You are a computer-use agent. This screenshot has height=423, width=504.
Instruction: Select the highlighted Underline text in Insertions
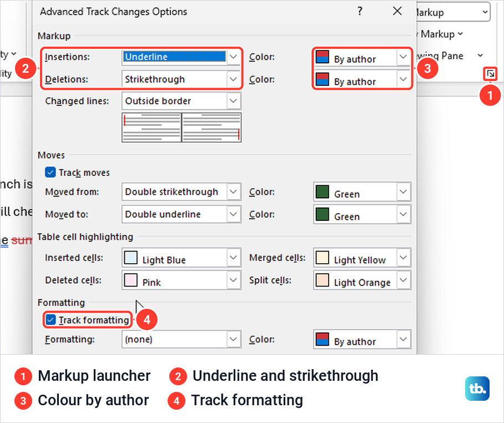click(174, 57)
